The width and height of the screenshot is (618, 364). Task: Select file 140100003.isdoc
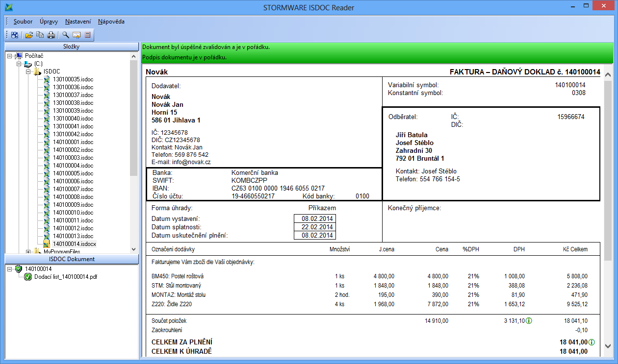[x=73, y=158]
